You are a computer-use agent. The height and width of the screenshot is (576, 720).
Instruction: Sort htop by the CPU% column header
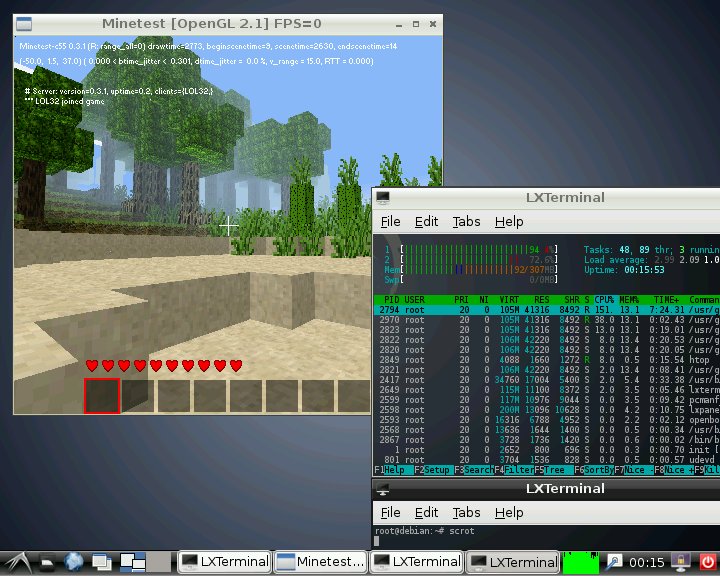pos(604,299)
